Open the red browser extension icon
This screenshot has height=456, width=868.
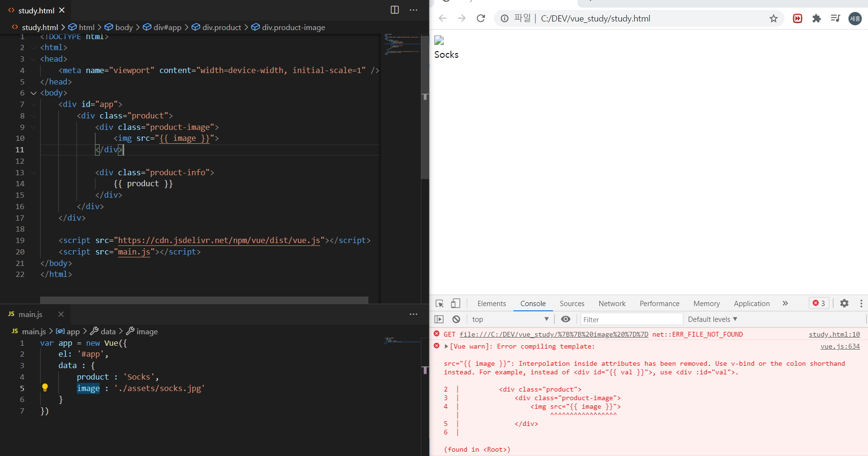pos(797,19)
